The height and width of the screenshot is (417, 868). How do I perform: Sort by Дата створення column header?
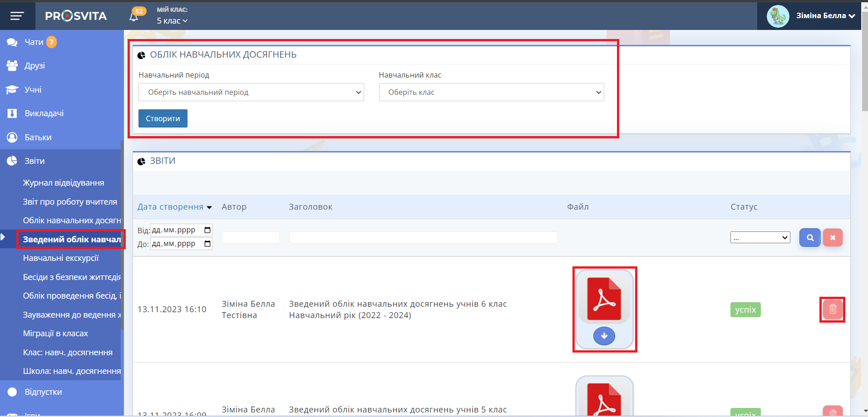coord(171,207)
